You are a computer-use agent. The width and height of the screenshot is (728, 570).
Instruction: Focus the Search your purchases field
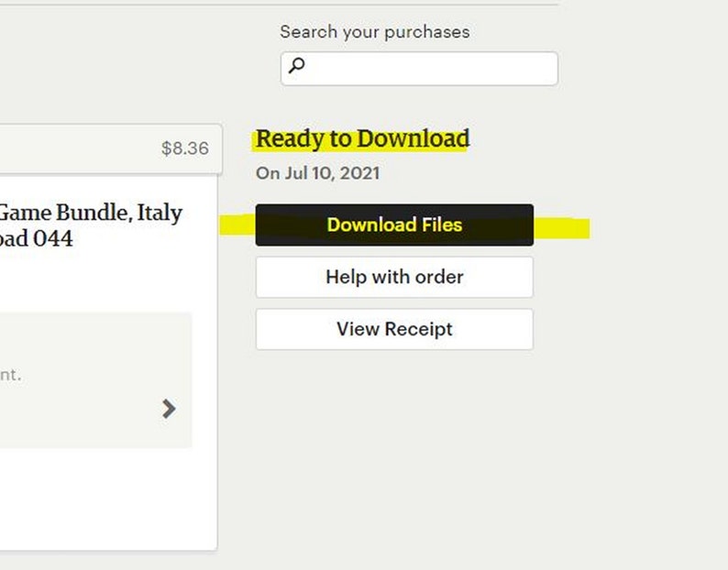[419, 69]
